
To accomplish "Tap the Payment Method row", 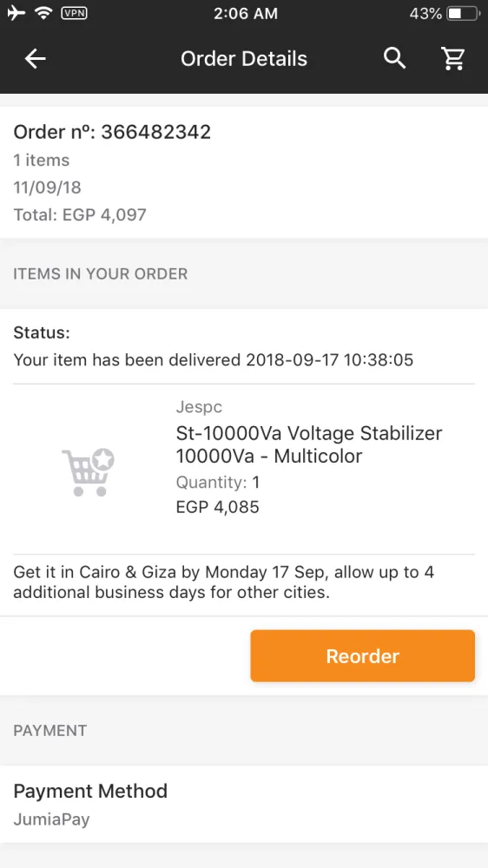I will pos(244,805).
